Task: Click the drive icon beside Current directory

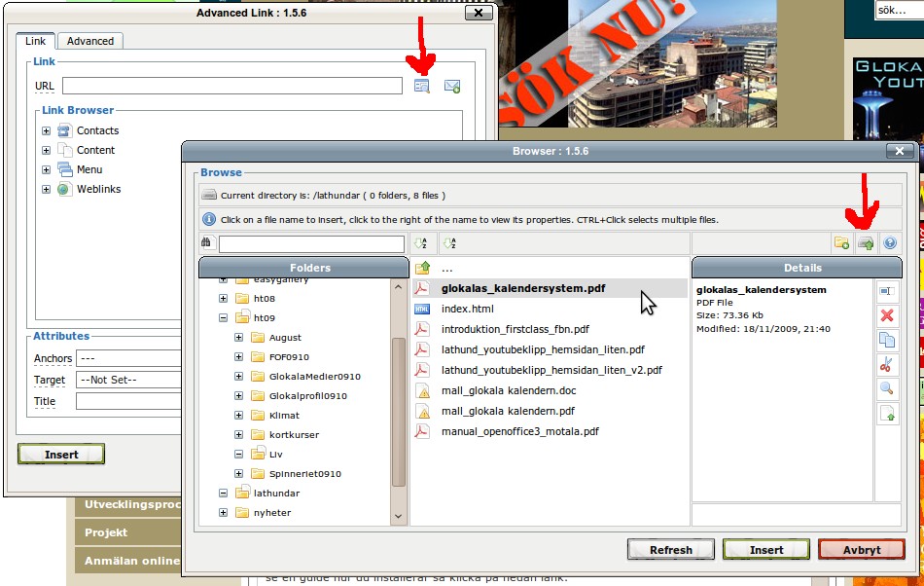Action: (209, 195)
